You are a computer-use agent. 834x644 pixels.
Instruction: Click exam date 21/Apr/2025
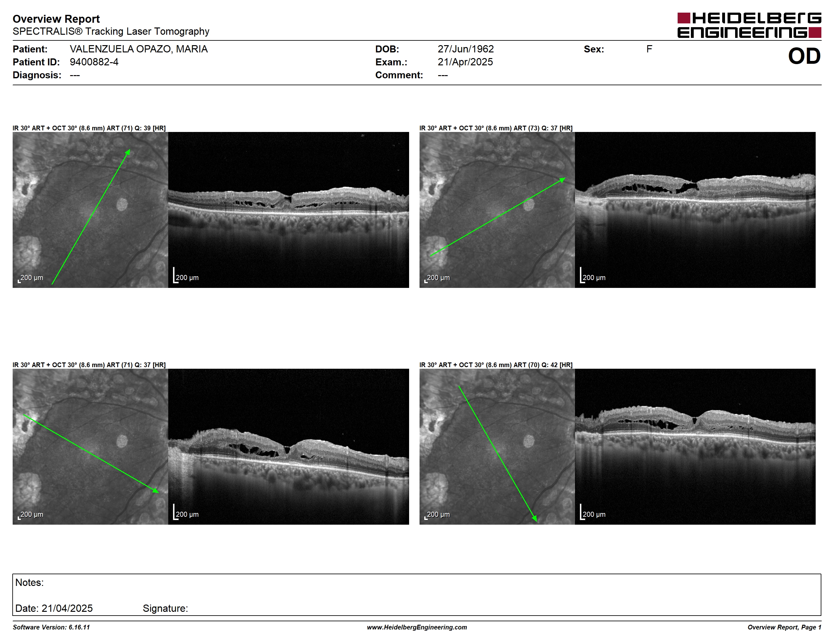tap(465, 62)
